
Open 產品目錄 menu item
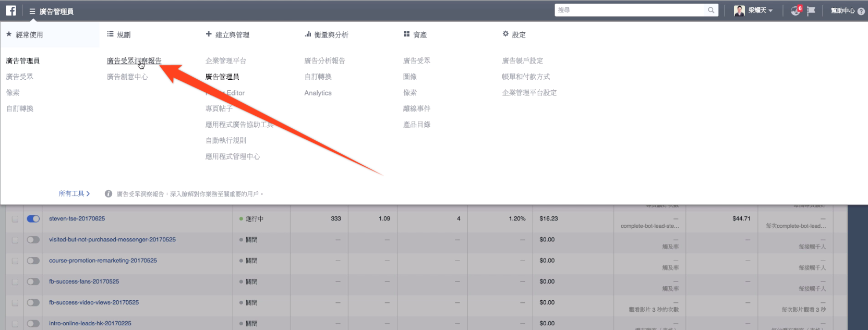pos(417,125)
